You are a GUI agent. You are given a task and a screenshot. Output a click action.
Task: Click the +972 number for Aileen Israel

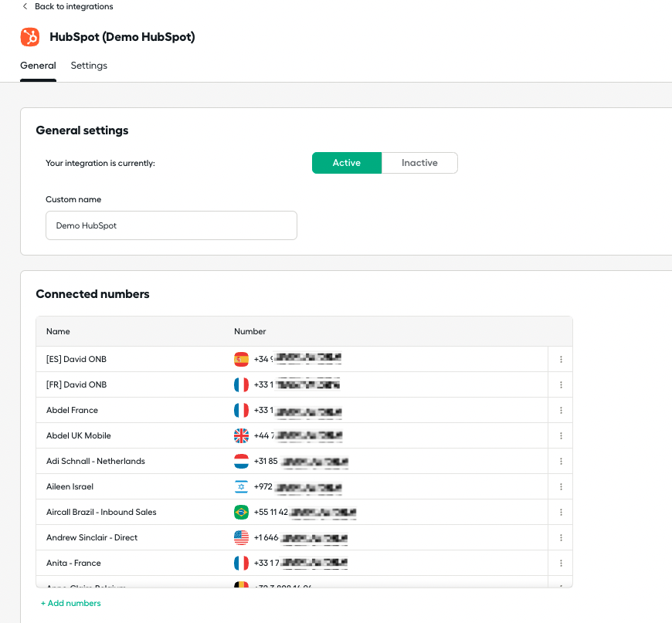pos(298,487)
